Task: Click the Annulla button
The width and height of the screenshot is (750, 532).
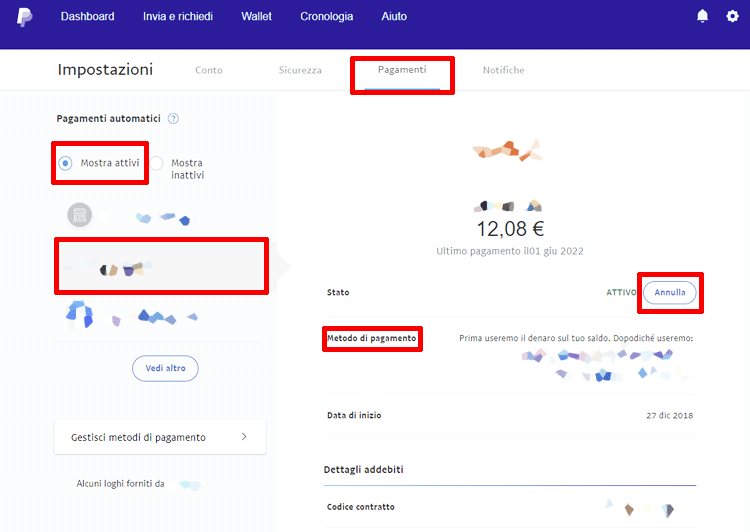Action: pyautogui.click(x=670, y=292)
